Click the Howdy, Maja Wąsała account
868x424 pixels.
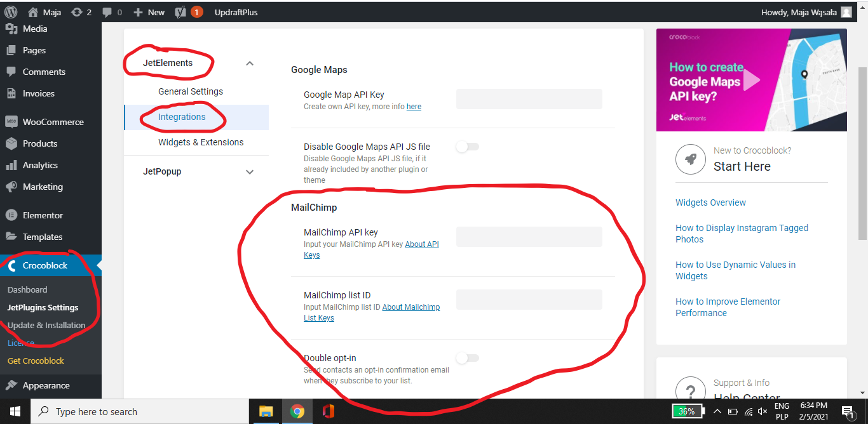[806, 12]
